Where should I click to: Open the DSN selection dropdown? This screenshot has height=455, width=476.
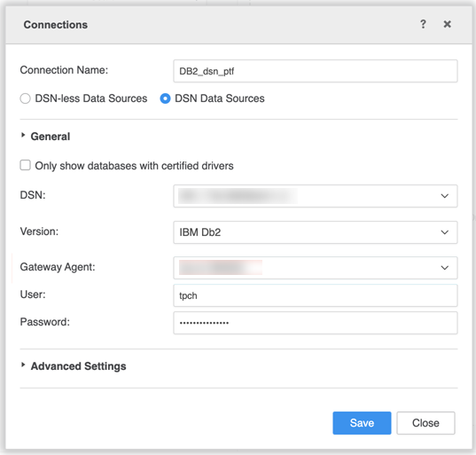[x=315, y=196]
